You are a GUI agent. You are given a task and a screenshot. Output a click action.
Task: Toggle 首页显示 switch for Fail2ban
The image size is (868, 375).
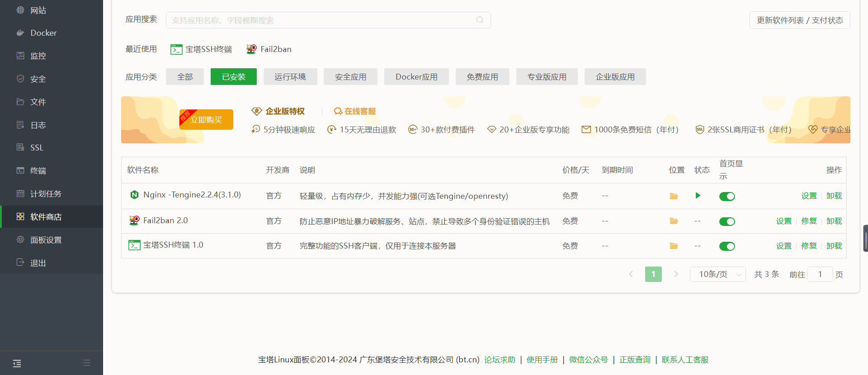[727, 221]
